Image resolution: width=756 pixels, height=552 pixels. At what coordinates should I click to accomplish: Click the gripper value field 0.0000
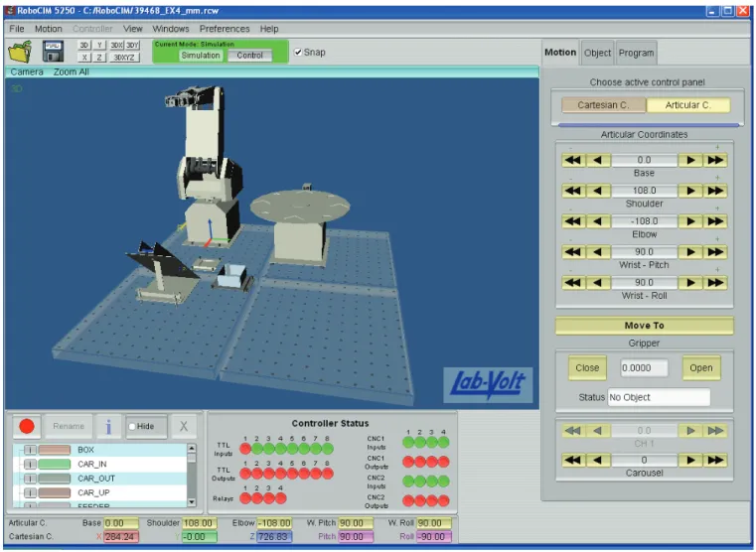[644, 368]
